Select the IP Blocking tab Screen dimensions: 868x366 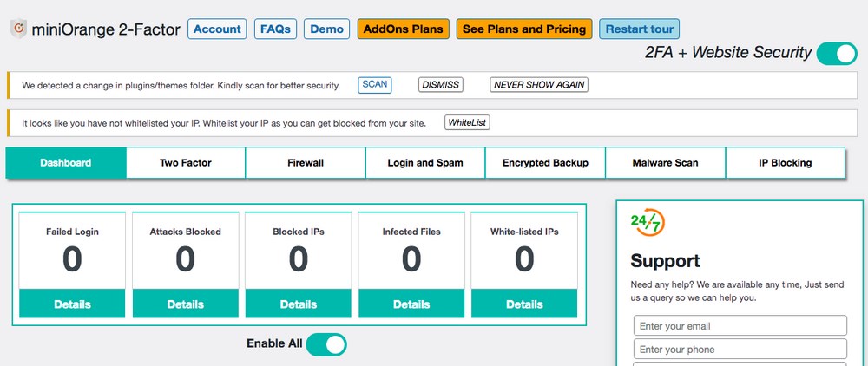785,163
